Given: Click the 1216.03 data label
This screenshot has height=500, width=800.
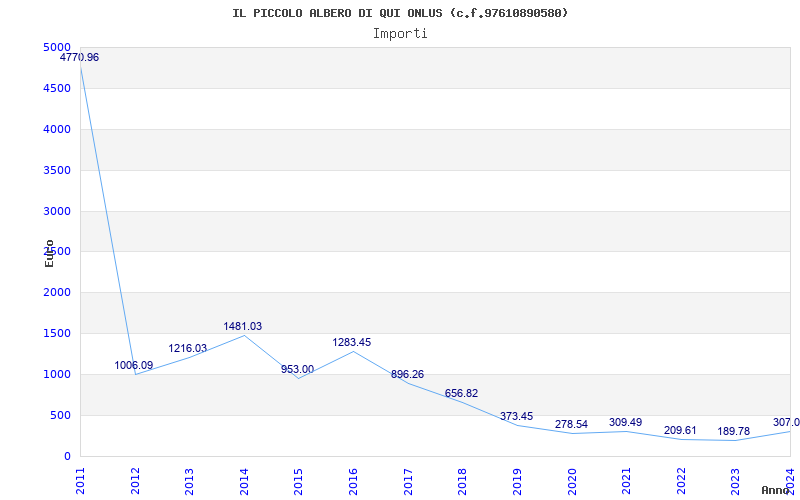Looking at the screenshot, I should pos(188,348).
